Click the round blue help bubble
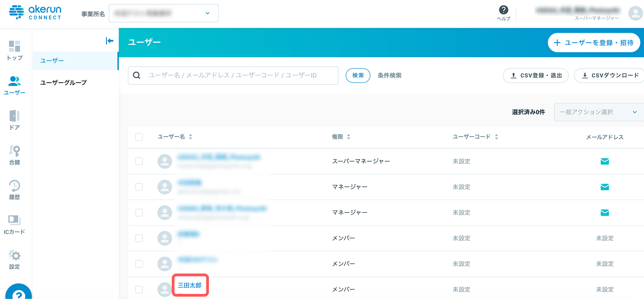Screen dimensions: 644x303 click(19, 293)
